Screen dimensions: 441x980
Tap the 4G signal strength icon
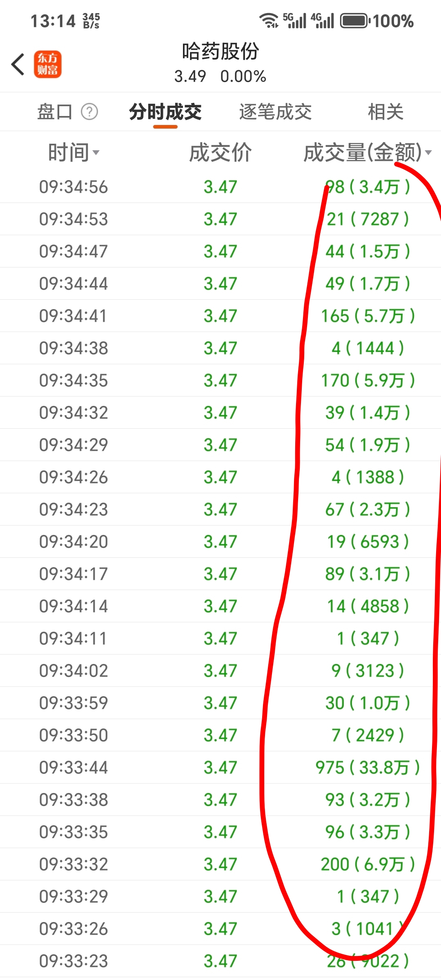[x=323, y=20]
